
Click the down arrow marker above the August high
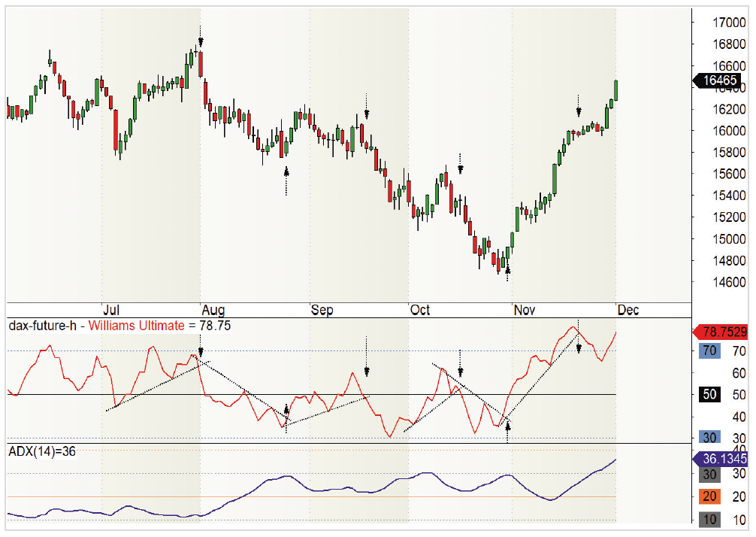(201, 42)
